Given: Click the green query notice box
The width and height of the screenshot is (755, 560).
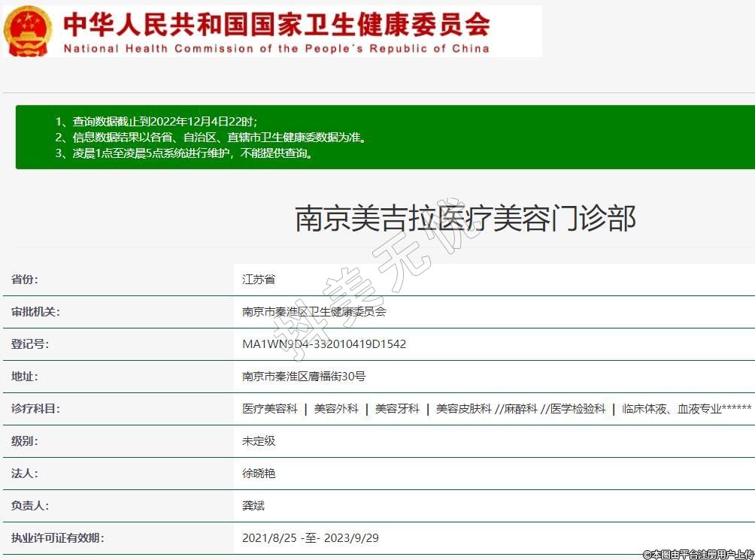Looking at the screenshot, I should pyautogui.click(x=384, y=137).
